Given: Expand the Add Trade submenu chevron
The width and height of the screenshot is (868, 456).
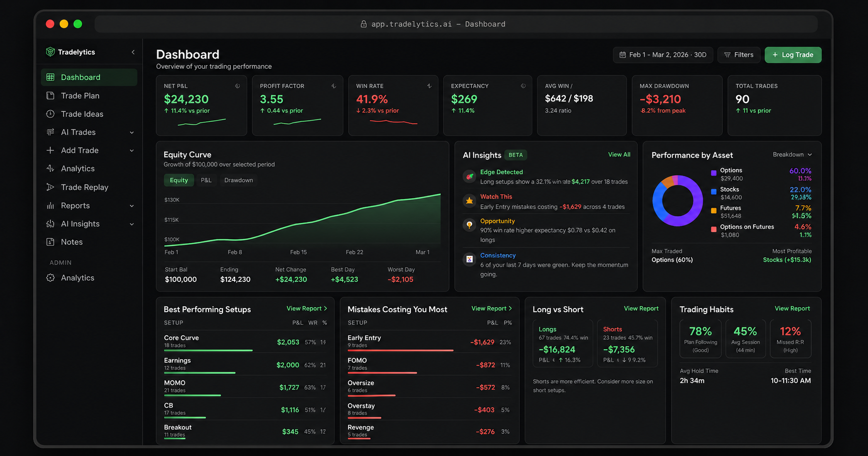Looking at the screenshot, I should 132,150.
